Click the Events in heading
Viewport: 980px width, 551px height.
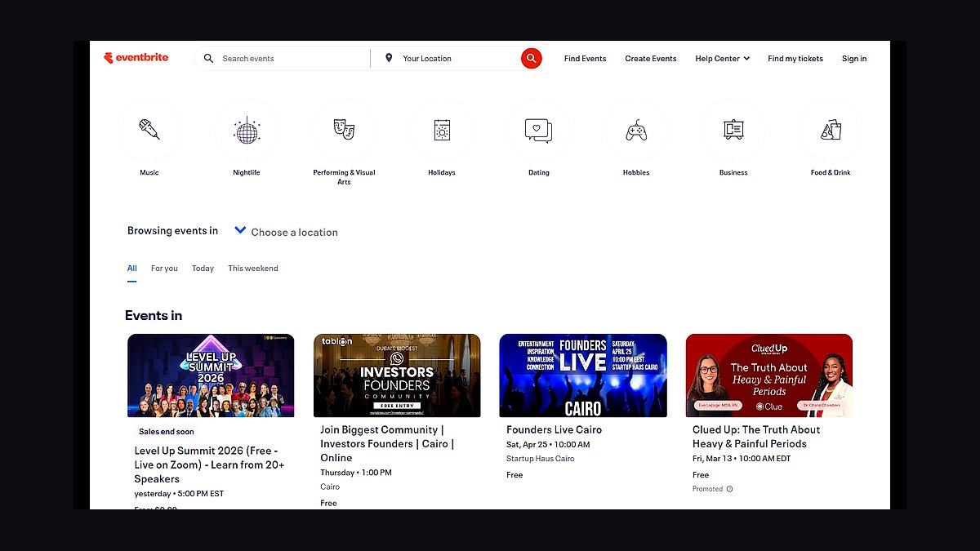coord(154,316)
